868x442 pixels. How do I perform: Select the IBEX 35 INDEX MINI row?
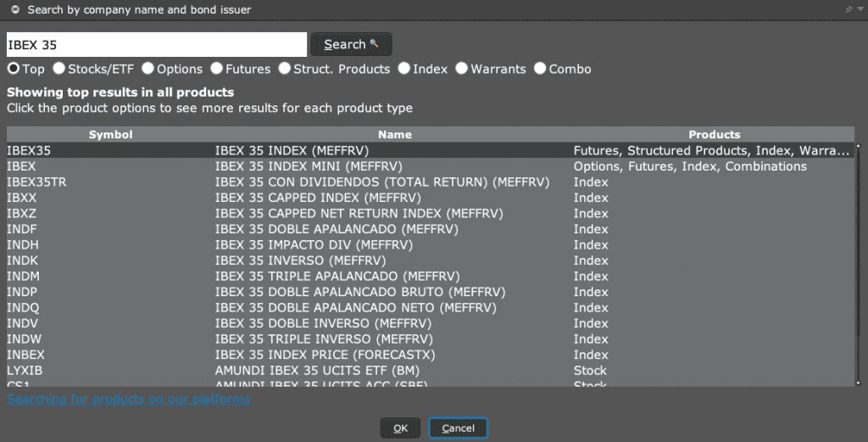(431, 166)
